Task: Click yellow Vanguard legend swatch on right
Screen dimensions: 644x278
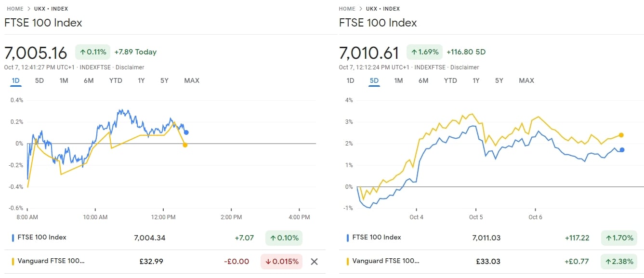Action: pyautogui.click(x=348, y=262)
